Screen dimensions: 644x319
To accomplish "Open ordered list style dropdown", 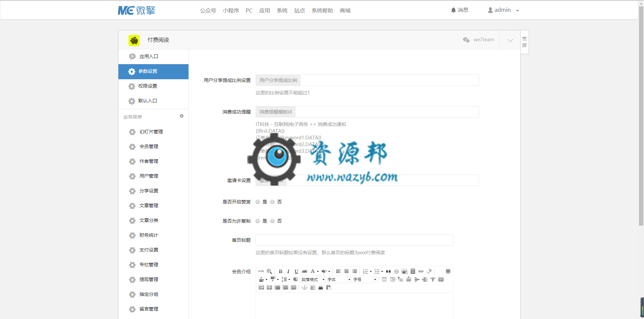I will point(371,271).
